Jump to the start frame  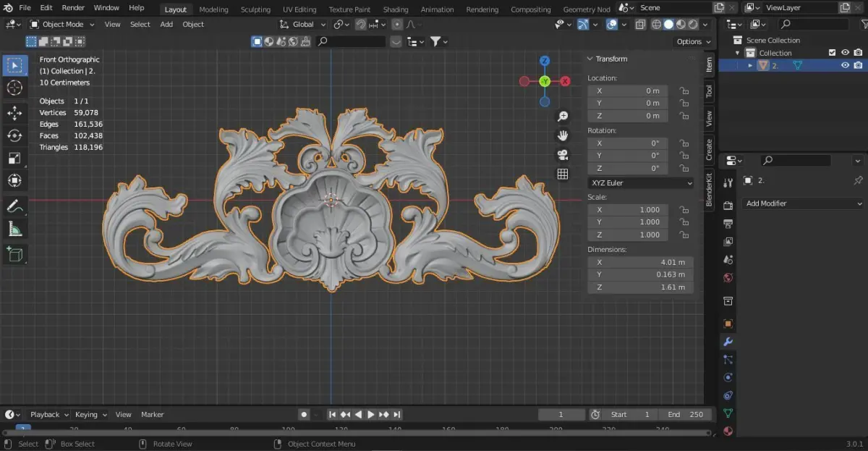pyautogui.click(x=332, y=415)
